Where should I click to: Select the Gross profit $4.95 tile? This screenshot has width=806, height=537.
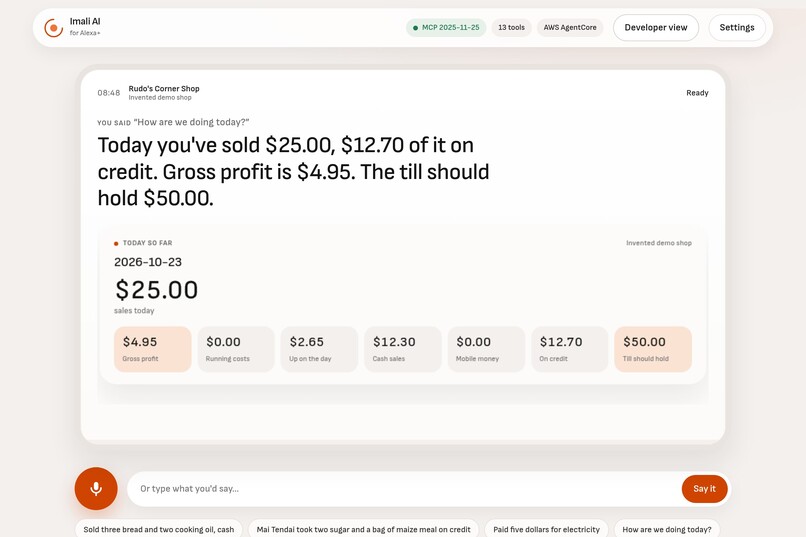click(x=153, y=349)
